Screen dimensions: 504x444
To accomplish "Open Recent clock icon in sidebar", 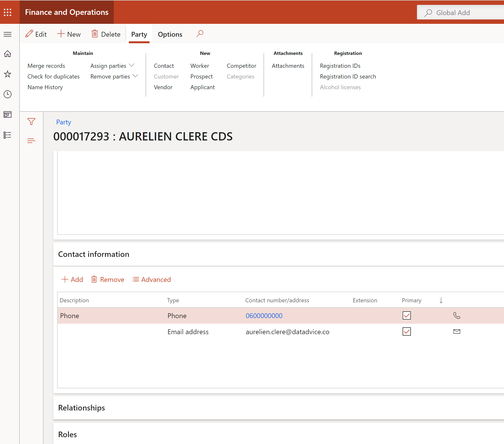I will click(x=8, y=94).
